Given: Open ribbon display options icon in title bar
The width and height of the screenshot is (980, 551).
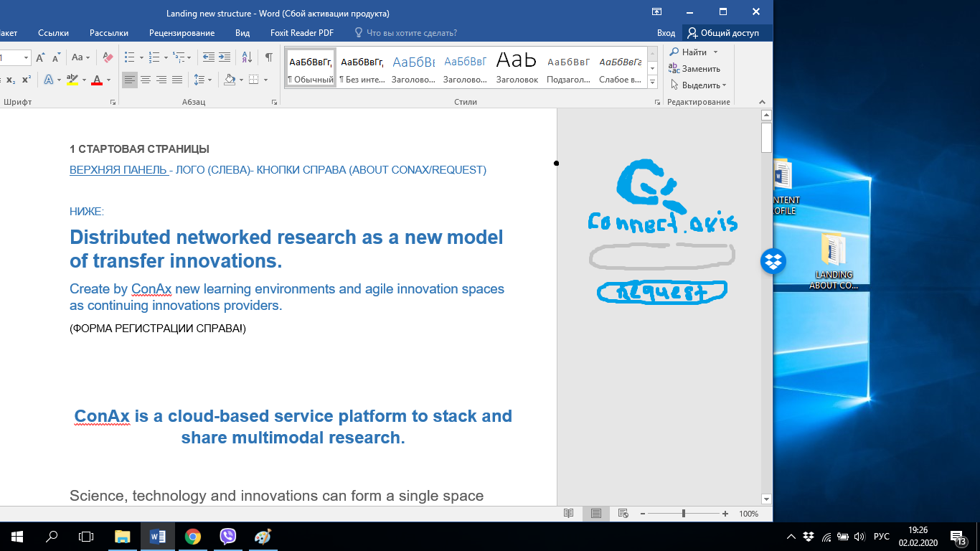Looking at the screenshot, I should 656,12.
